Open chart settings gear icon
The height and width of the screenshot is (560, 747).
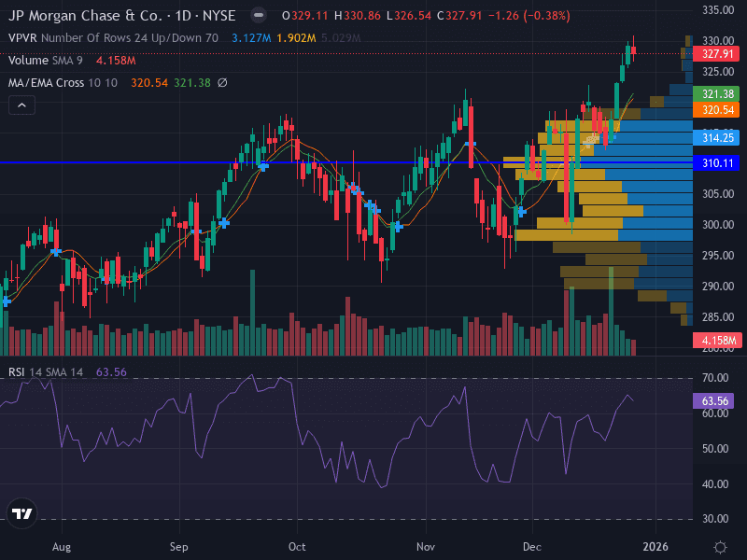(720, 547)
